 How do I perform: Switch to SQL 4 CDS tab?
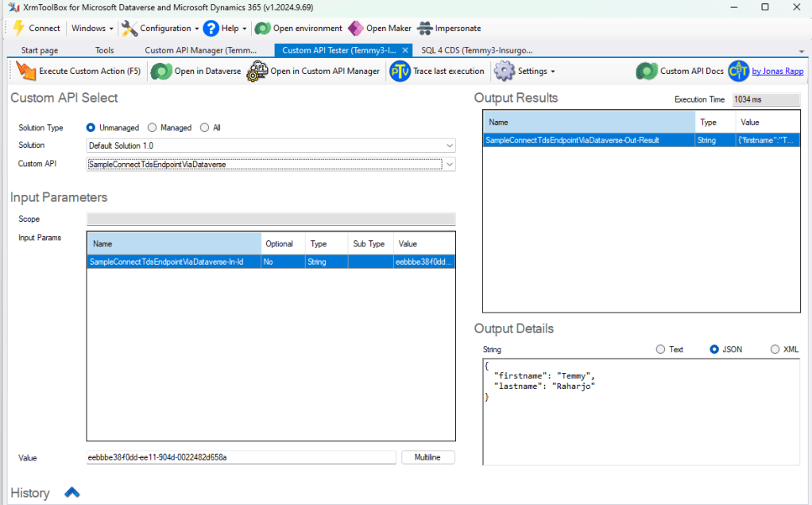point(477,50)
